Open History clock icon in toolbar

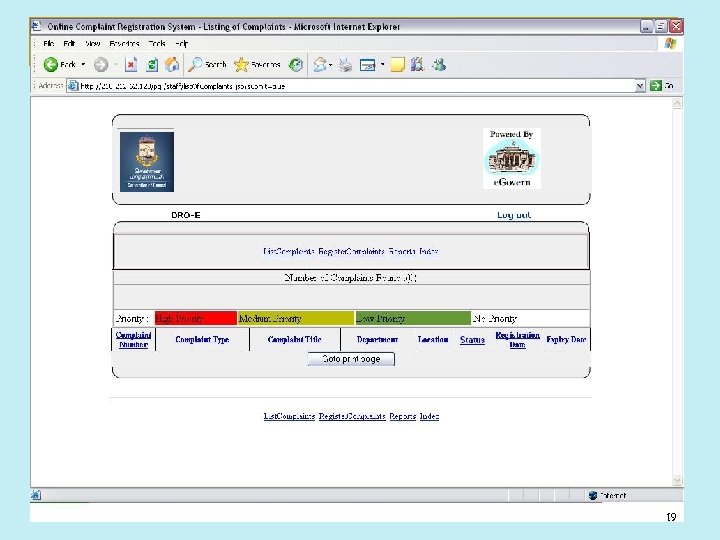pos(296,65)
